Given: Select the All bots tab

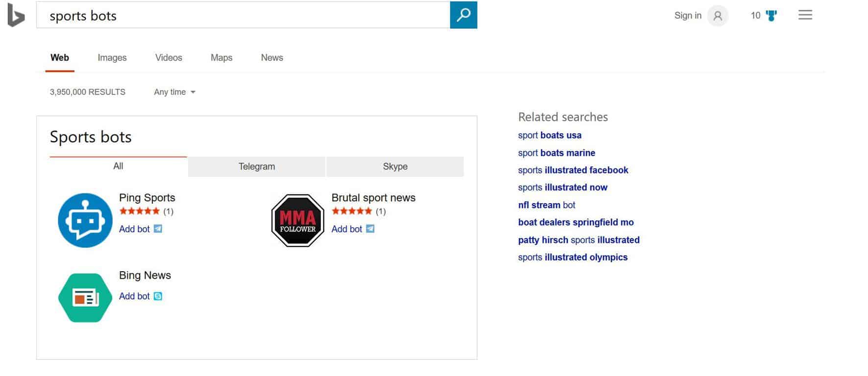Looking at the screenshot, I should (x=118, y=166).
